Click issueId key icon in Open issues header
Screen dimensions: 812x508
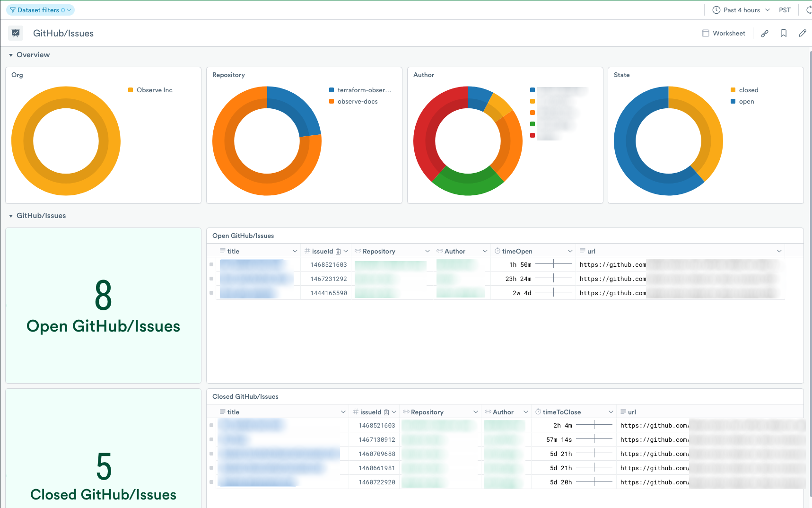click(x=338, y=252)
